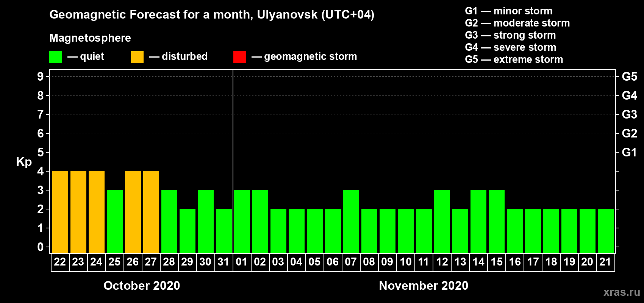Click the 'geomagnetic storm' legend text
This screenshot has height=303, width=644.
point(311,56)
